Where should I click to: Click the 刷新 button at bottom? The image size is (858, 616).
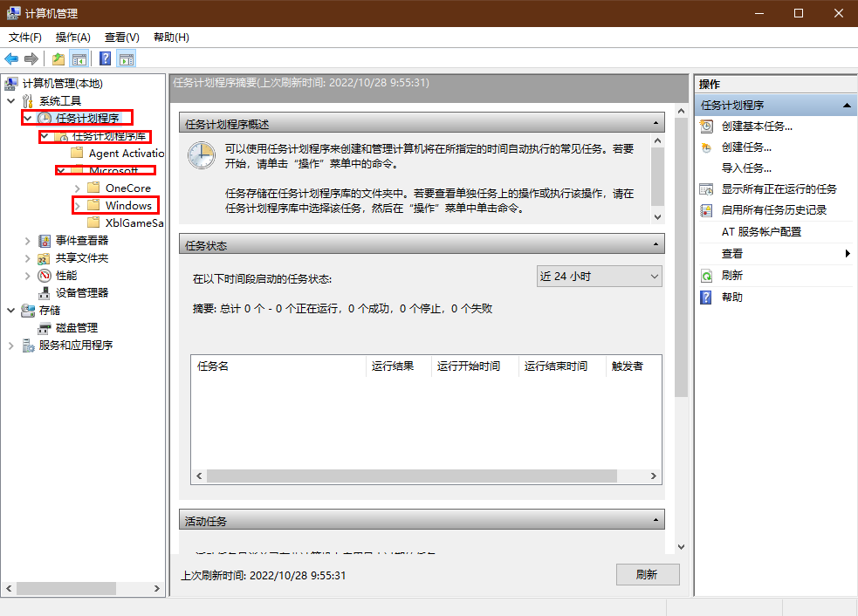648,574
